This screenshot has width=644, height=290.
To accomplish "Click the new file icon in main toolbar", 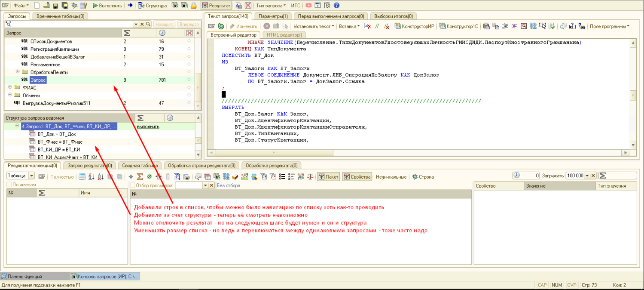I will (x=37, y=6).
